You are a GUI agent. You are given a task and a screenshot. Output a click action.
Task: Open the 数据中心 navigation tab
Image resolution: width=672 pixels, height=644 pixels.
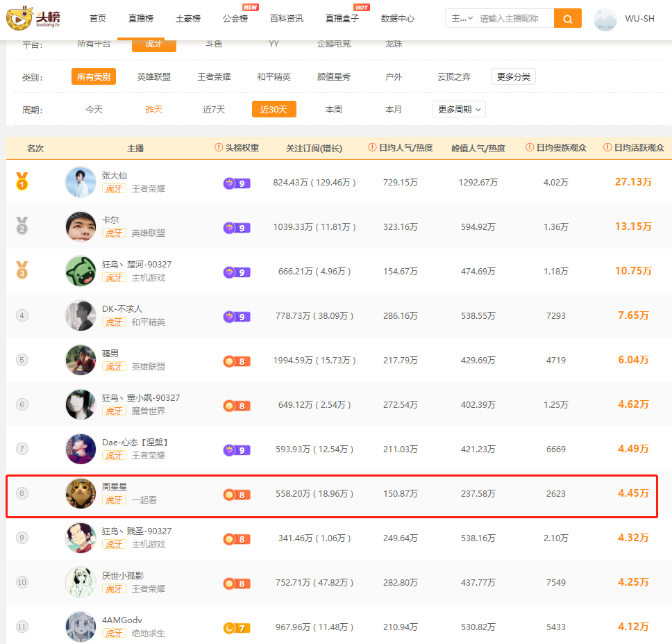coord(398,19)
